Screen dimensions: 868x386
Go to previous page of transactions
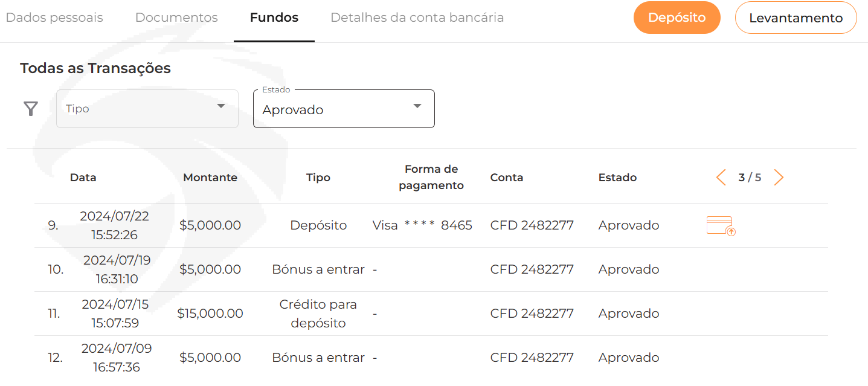[x=721, y=178]
